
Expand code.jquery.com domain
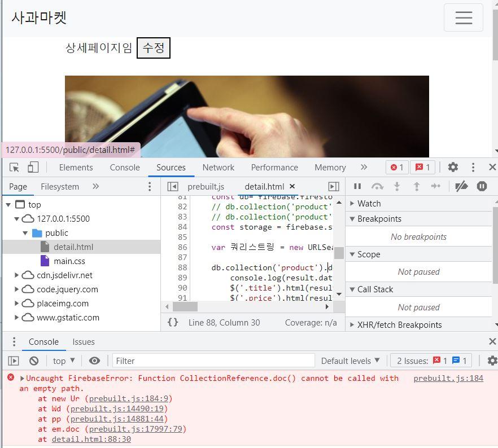click(16, 289)
